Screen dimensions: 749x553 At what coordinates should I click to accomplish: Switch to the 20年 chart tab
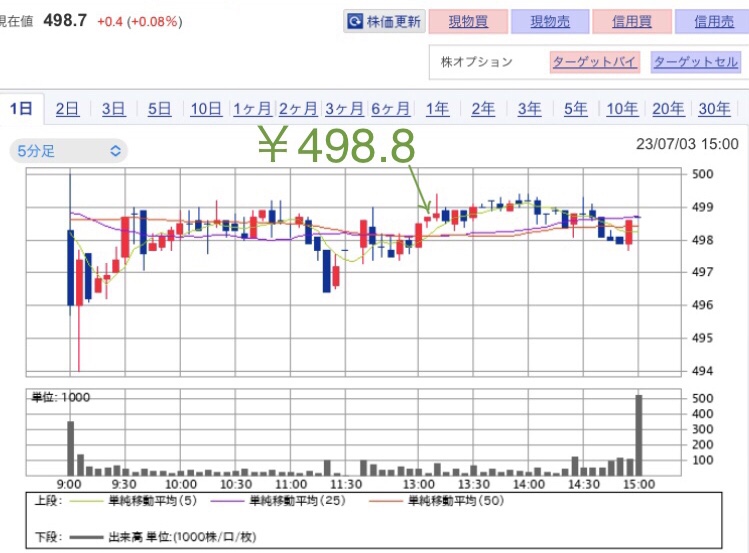click(x=668, y=109)
